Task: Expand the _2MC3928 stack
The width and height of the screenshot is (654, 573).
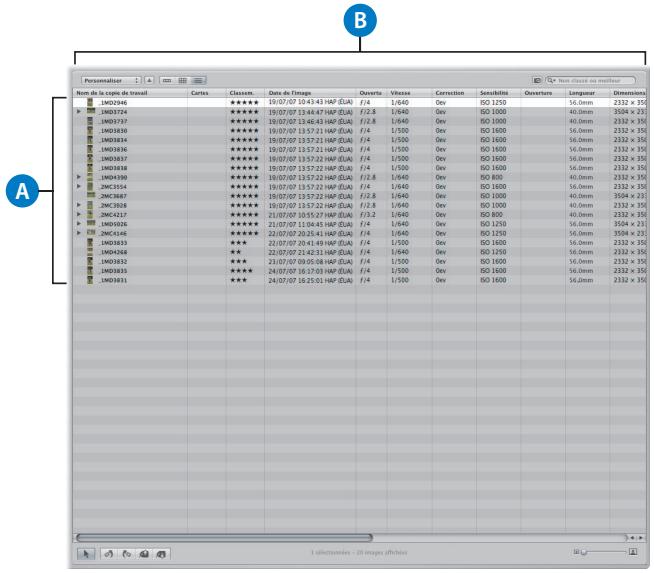Action: coord(79,205)
